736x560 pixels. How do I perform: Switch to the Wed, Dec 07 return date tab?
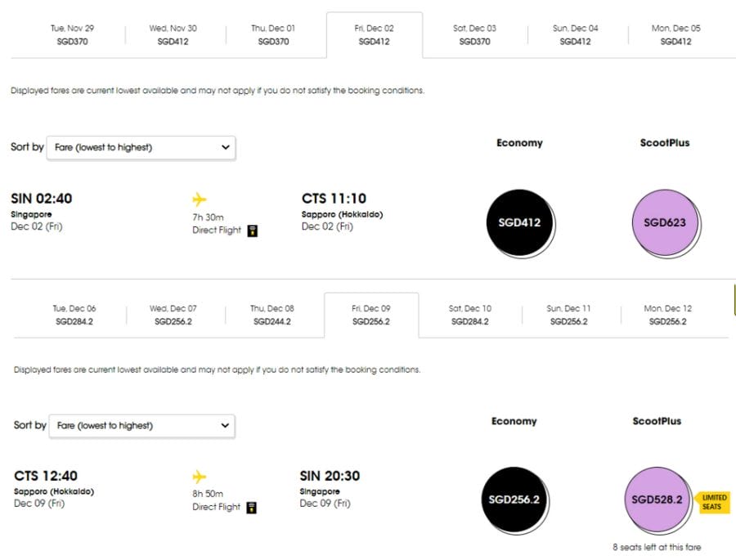(173, 314)
